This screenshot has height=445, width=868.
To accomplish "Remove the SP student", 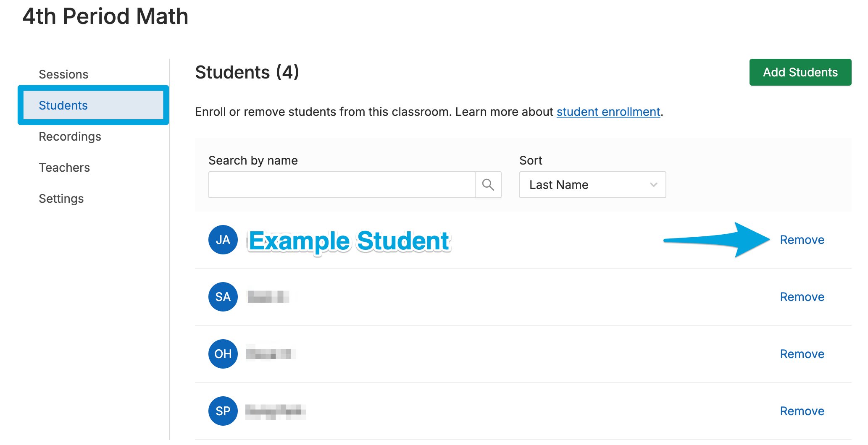I will pyautogui.click(x=802, y=411).
